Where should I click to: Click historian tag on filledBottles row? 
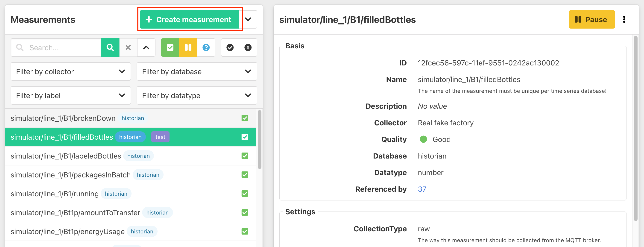click(130, 137)
